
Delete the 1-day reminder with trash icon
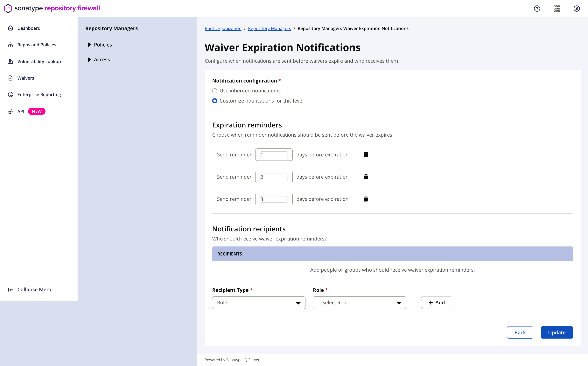point(366,154)
